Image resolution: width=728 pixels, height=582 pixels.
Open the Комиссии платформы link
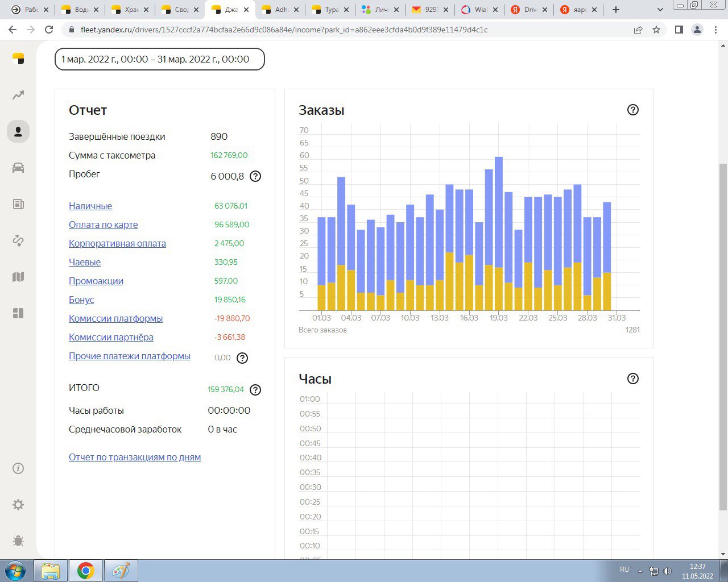pos(115,318)
